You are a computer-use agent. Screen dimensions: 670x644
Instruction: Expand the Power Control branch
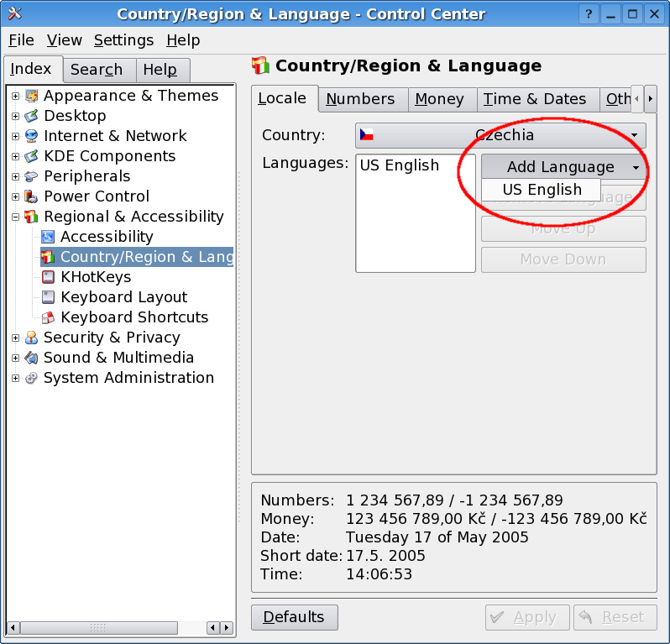point(15,196)
